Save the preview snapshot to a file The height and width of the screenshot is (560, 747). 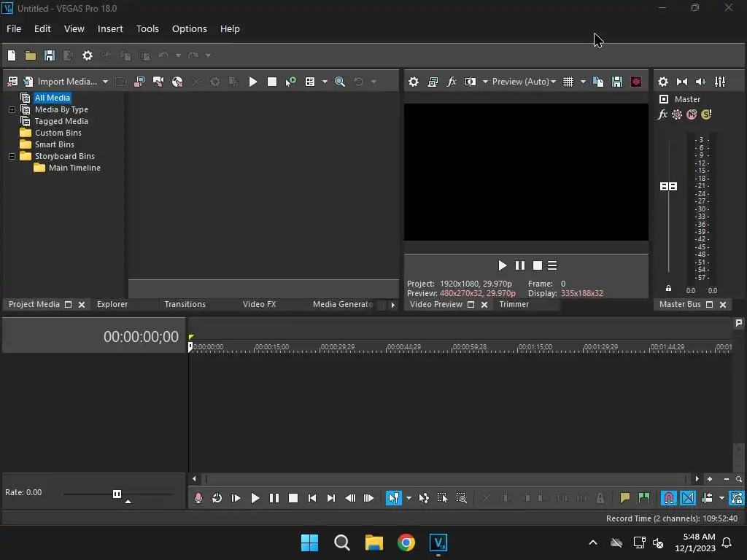(617, 82)
